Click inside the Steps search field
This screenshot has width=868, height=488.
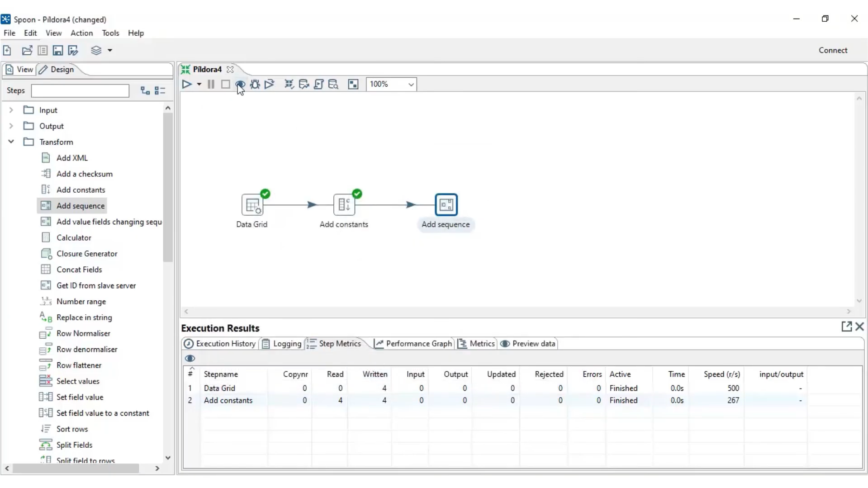pos(80,90)
